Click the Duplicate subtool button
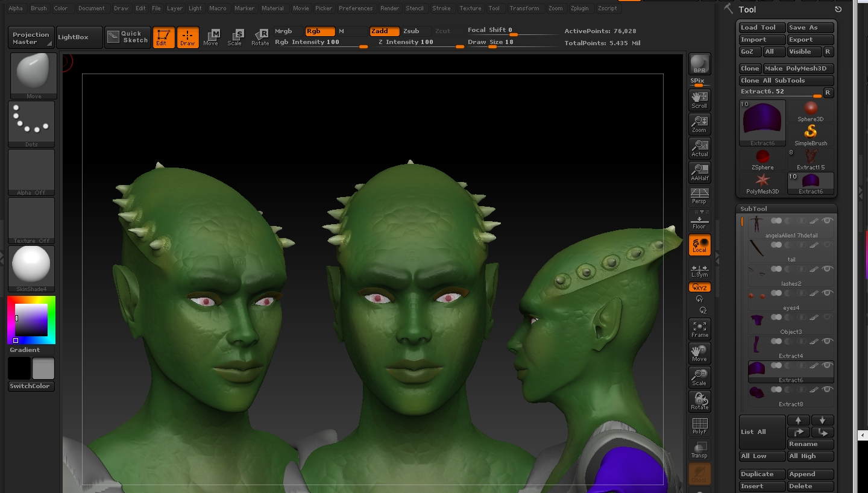Image resolution: width=868 pixels, height=493 pixels. (x=763, y=474)
